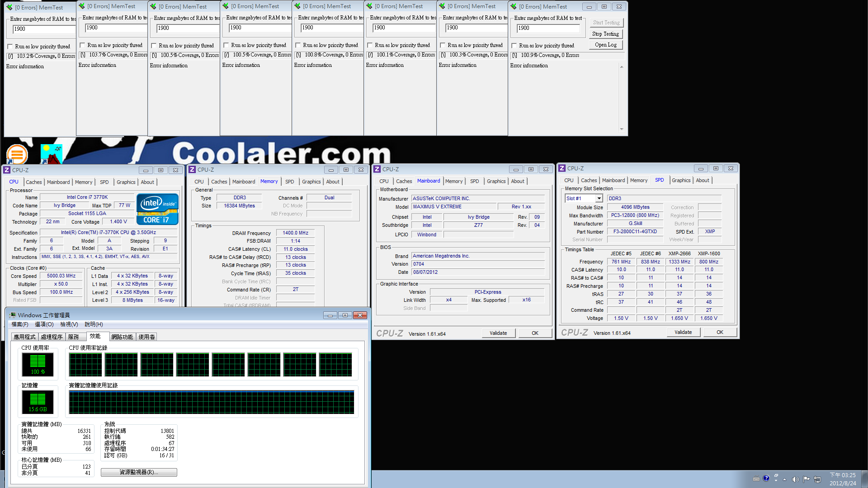
Task: Open the 檔案(F) menu in Task Manager
Action: pyautogui.click(x=20, y=324)
